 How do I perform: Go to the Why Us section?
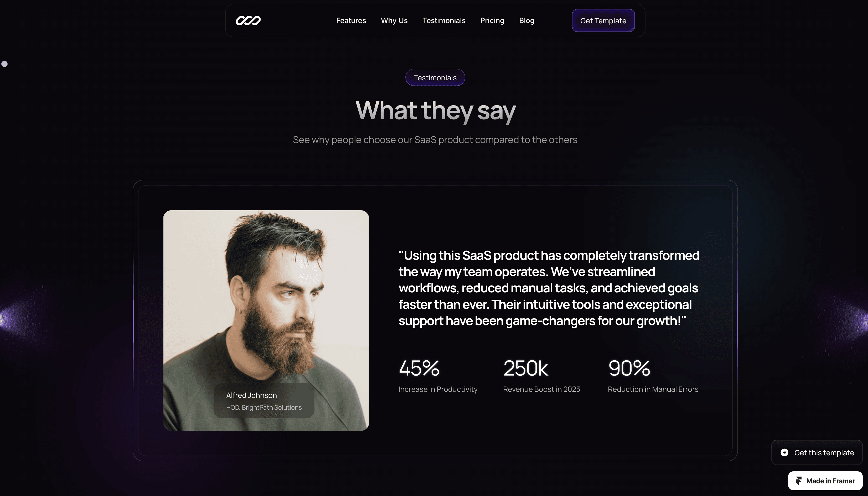(394, 20)
